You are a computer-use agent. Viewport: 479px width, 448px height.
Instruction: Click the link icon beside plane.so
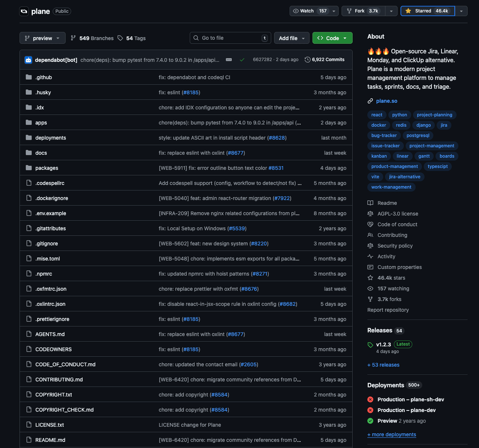370,101
